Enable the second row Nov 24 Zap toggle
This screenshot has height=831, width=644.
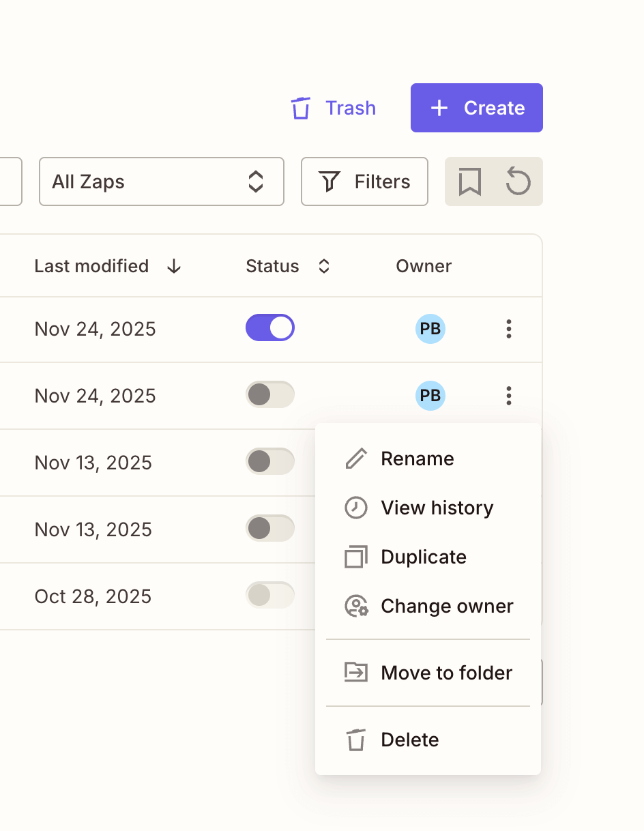coord(270,394)
